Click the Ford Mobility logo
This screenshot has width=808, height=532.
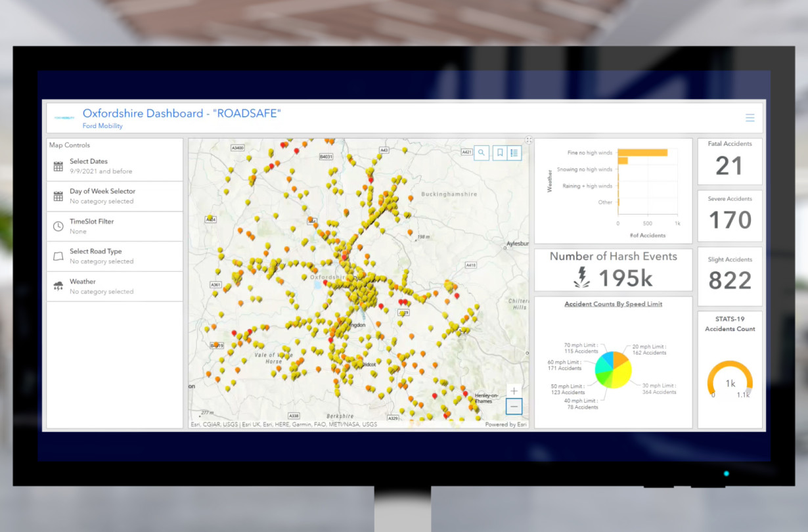[x=64, y=118]
